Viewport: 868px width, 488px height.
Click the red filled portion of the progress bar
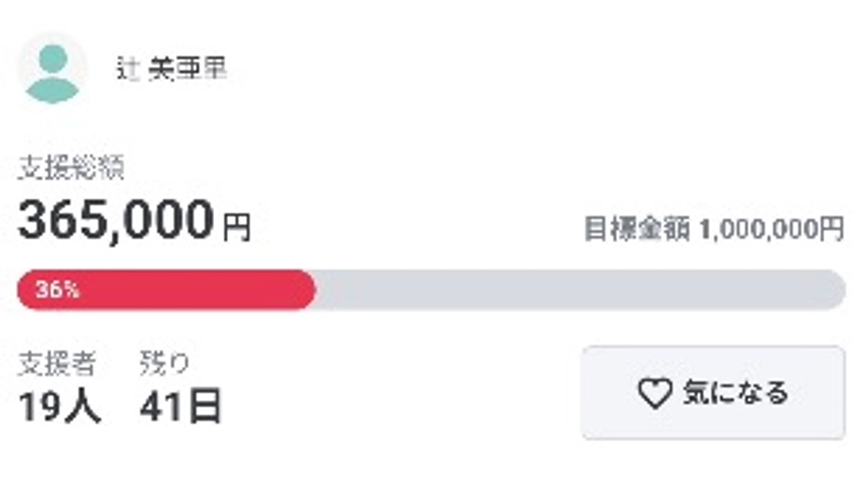click(x=166, y=288)
